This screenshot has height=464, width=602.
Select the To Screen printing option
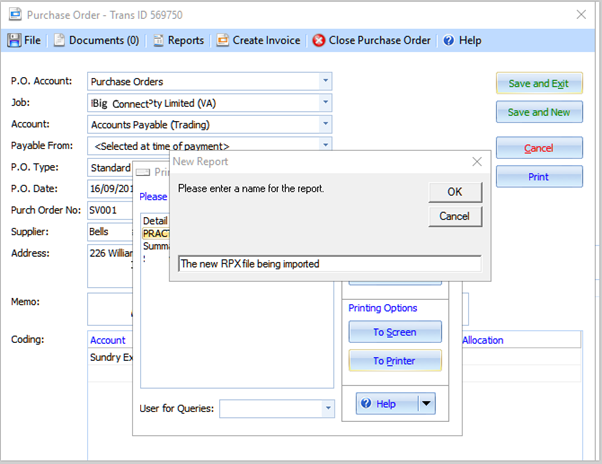coord(394,332)
